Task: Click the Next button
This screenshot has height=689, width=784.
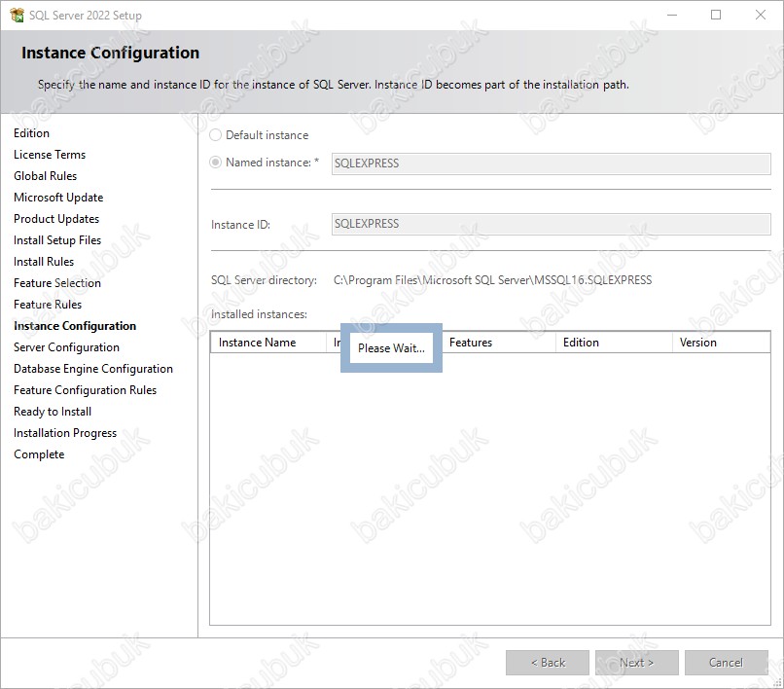Action: coord(636,663)
